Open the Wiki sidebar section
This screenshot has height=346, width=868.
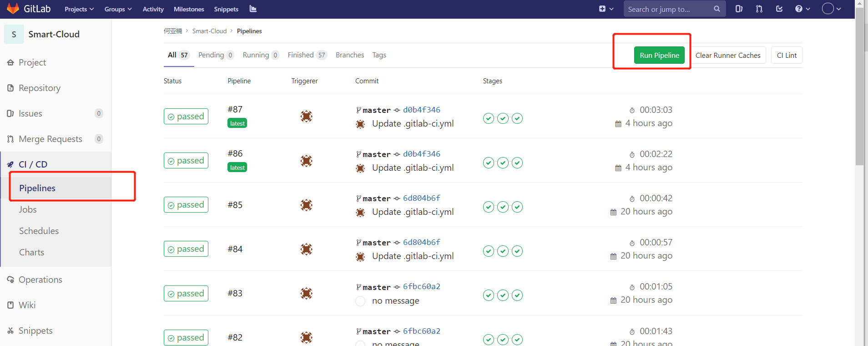coord(56,305)
